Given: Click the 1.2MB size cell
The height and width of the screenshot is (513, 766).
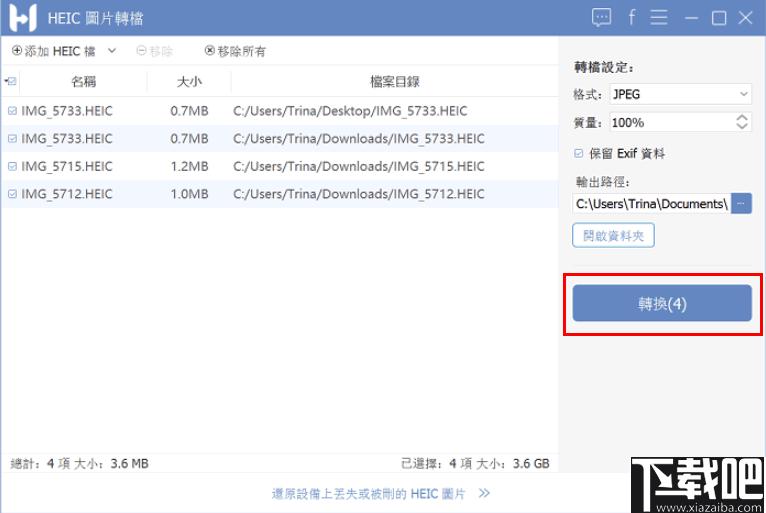Looking at the screenshot, I should [189, 167].
